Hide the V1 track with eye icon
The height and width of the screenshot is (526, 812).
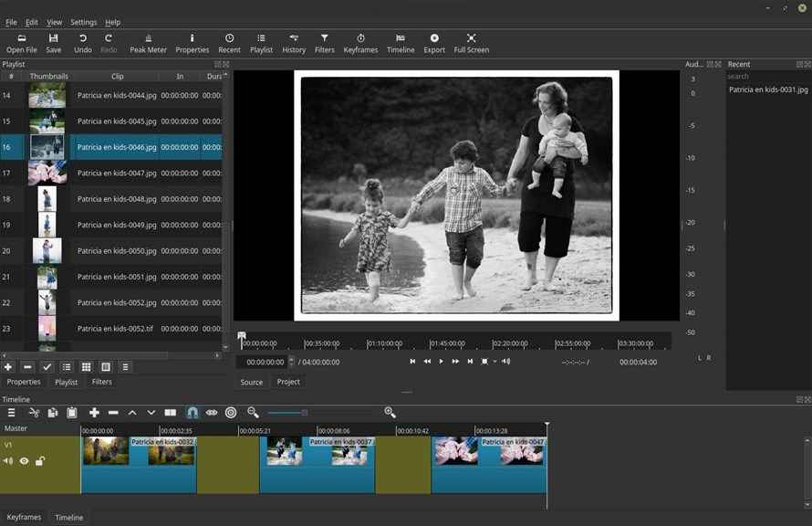coord(25,461)
